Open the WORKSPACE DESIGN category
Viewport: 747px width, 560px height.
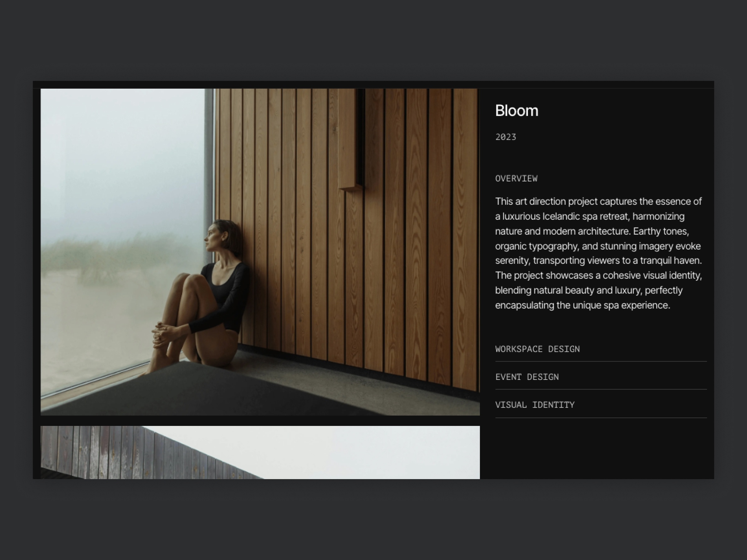pyautogui.click(x=537, y=349)
